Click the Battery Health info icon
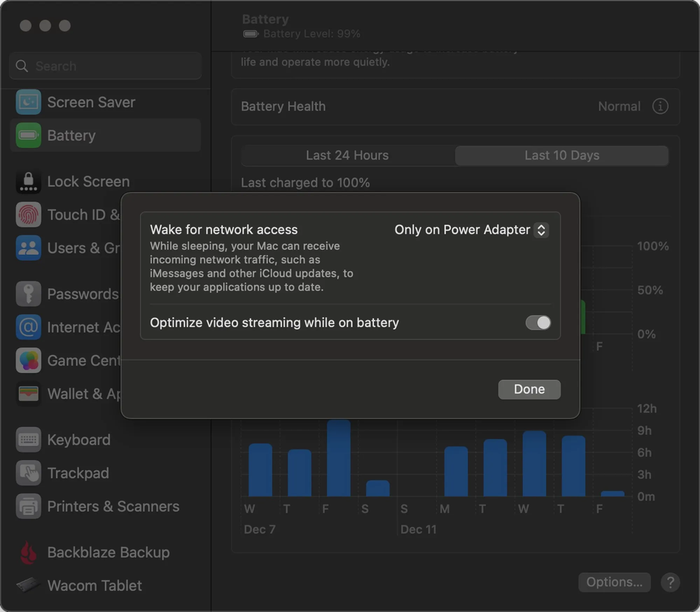 (660, 106)
